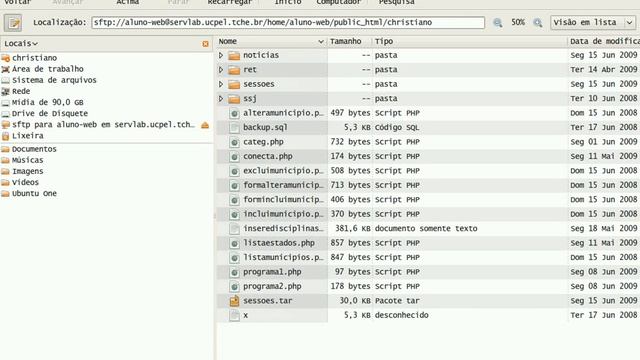Click the desconhecido type cell
This screenshot has height=360, width=640.
pos(402,316)
